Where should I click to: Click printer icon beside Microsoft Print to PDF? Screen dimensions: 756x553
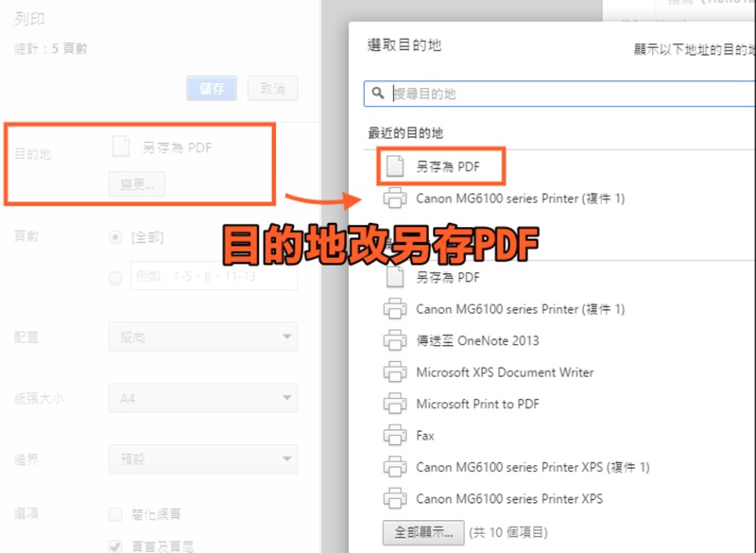[x=395, y=404]
